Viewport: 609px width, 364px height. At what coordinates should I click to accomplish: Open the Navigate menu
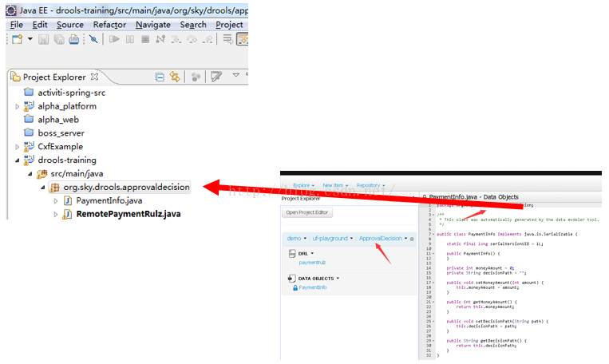point(153,25)
